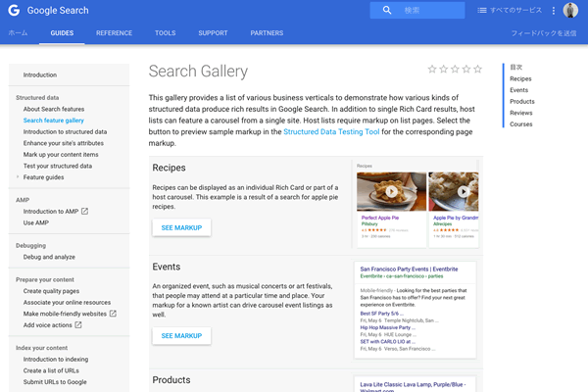
Task: Click SEE MARKUP under Events
Action: coord(181,336)
